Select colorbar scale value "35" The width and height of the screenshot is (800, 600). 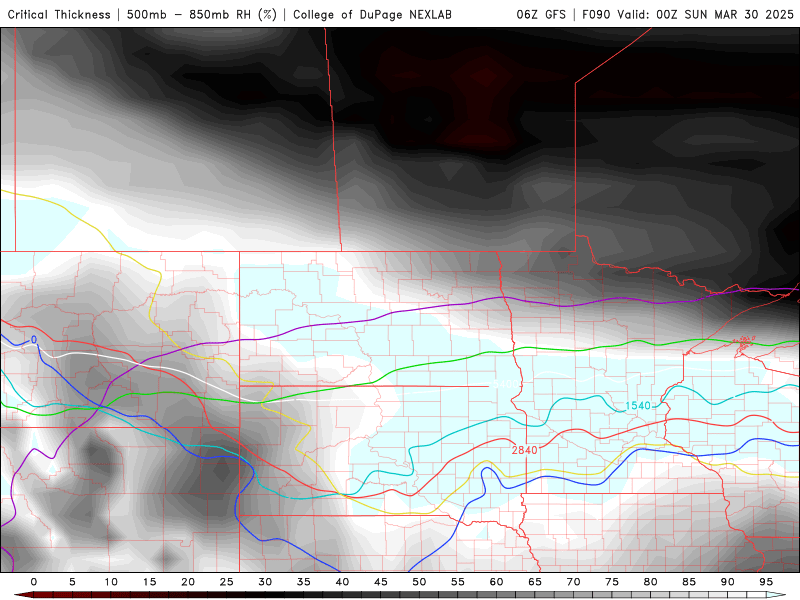(x=304, y=582)
